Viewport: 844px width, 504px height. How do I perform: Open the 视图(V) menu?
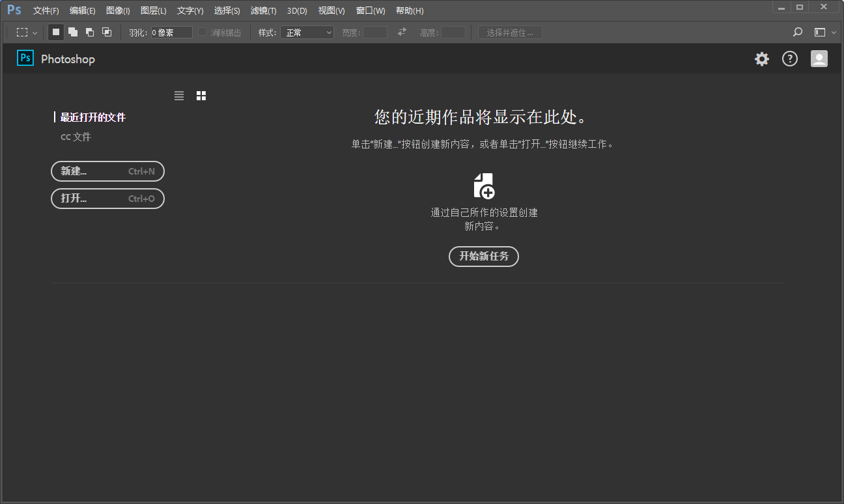click(x=331, y=10)
